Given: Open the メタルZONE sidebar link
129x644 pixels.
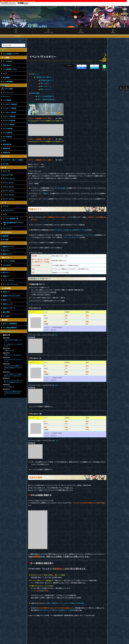Looking at the screenshot, I should [x=7, y=265].
